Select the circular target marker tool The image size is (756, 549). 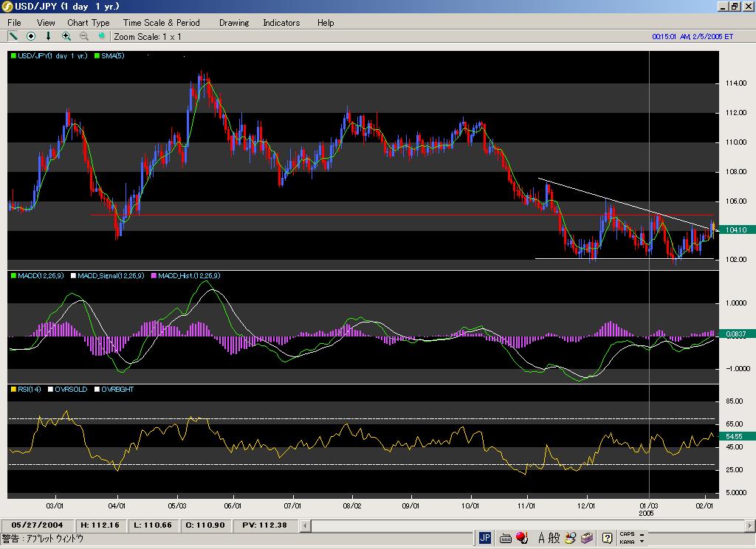click(x=31, y=36)
